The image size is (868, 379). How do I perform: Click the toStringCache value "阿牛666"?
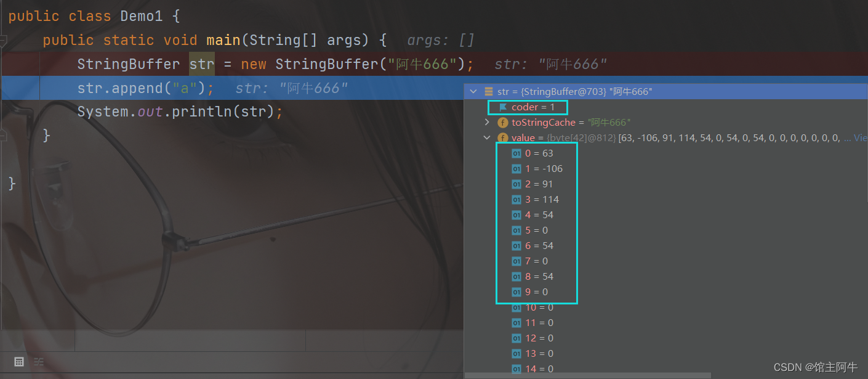(x=609, y=123)
